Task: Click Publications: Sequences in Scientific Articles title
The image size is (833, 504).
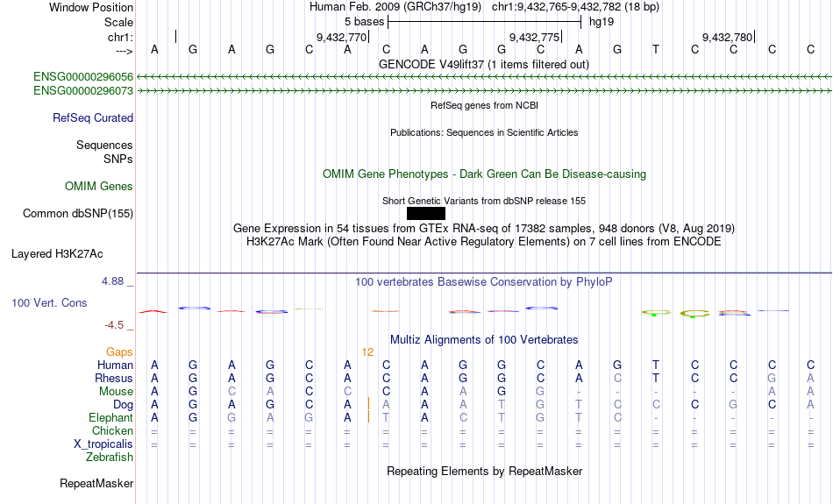Action: click(484, 132)
